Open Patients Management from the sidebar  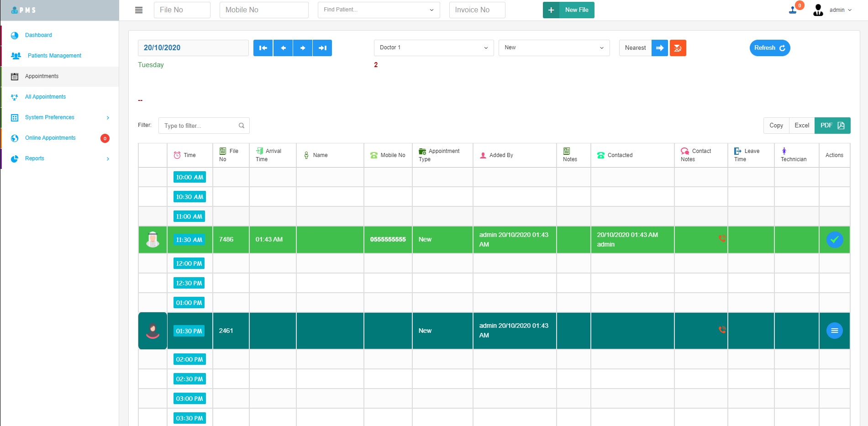(x=54, y=56)
